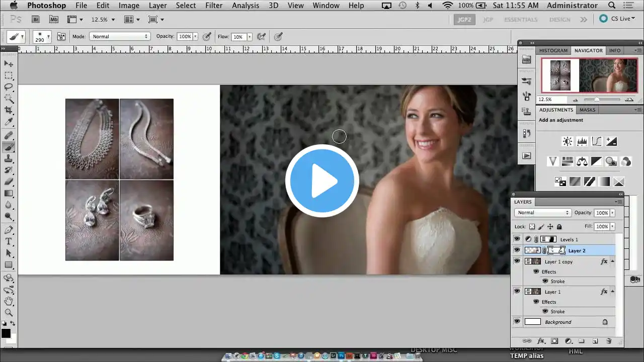Select the Zoom tool in toolbar

pyautogui.click(x=9, y=313)
